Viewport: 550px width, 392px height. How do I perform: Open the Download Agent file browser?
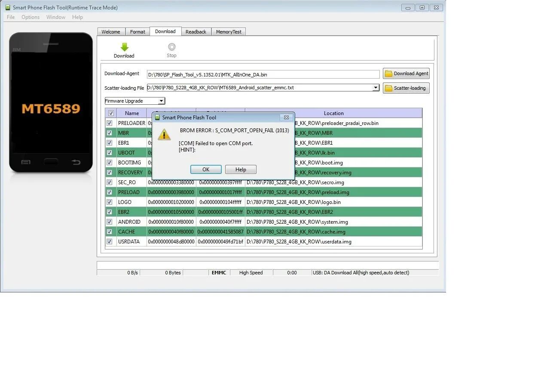[406, 73]
